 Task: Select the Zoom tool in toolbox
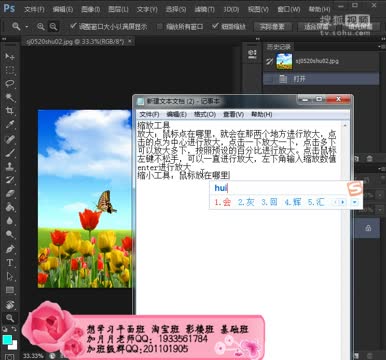point(10,318)
